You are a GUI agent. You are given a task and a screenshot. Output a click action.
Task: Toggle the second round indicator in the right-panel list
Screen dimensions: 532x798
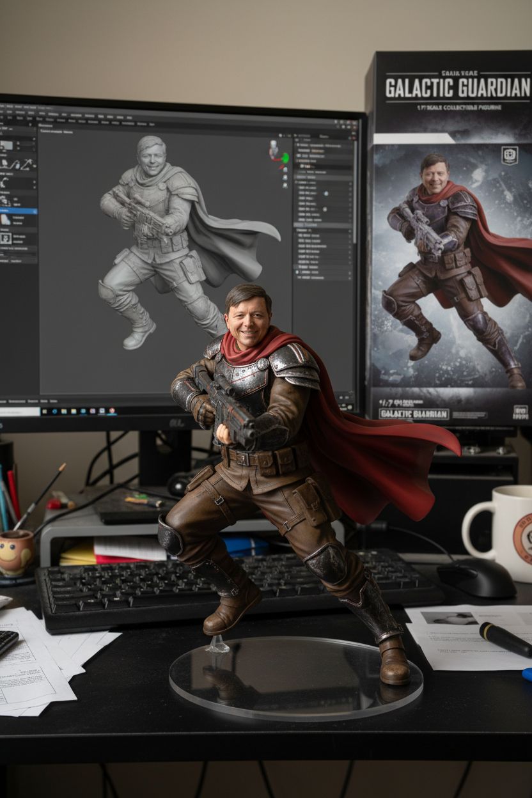click(x=325, y=209)
